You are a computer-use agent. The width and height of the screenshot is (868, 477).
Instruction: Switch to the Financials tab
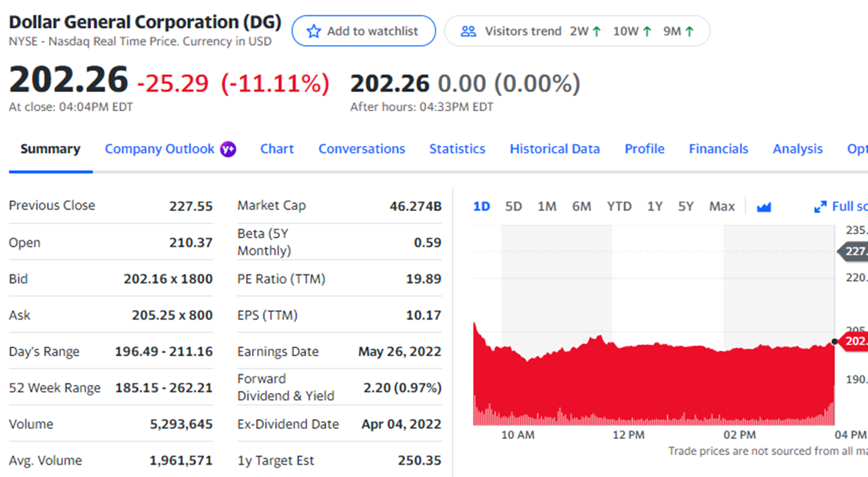click(x=718, y=149)
